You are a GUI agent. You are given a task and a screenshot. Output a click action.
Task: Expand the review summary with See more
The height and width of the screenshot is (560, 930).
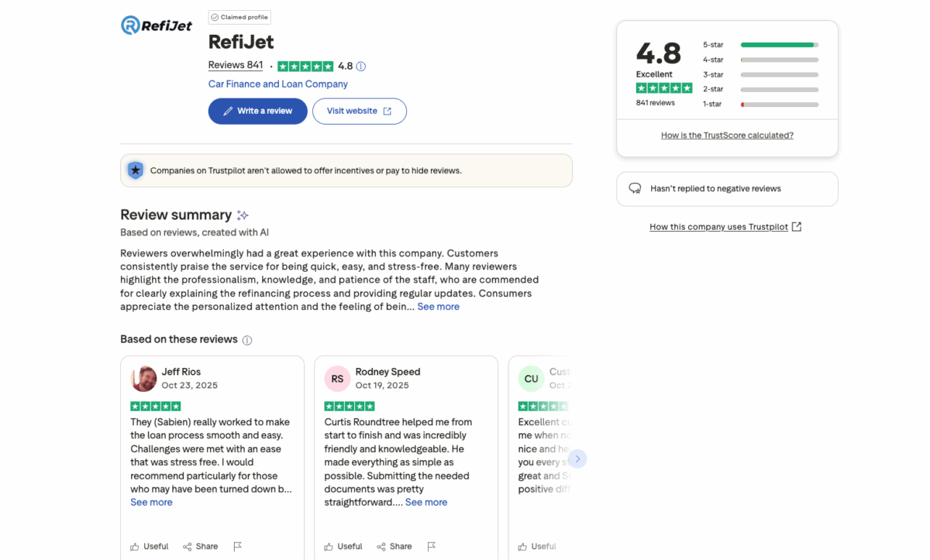[x=438, y=306]
